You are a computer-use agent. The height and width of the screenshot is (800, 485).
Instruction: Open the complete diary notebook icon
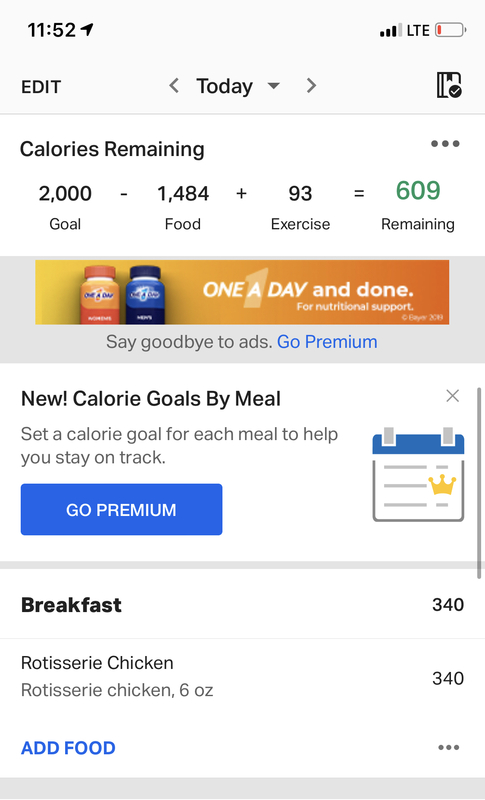(x=449, y=85)
